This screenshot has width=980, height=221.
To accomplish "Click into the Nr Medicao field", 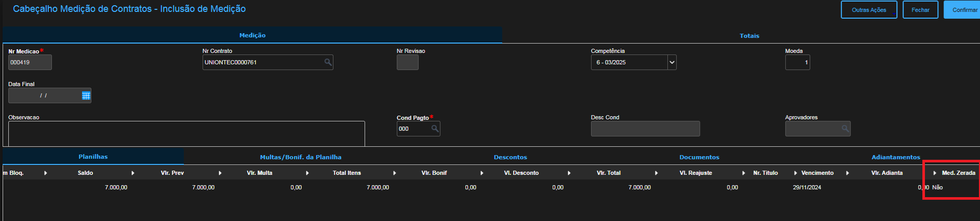I will (30, 62).
